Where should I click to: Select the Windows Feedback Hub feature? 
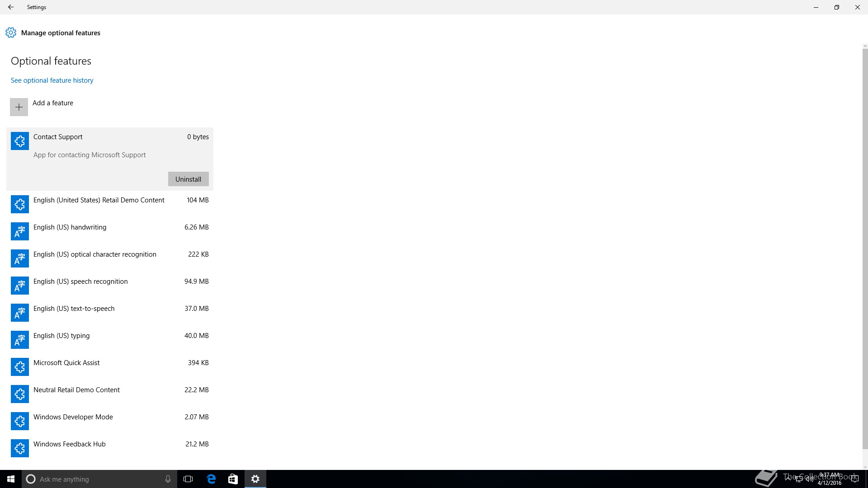pos(110,448)
